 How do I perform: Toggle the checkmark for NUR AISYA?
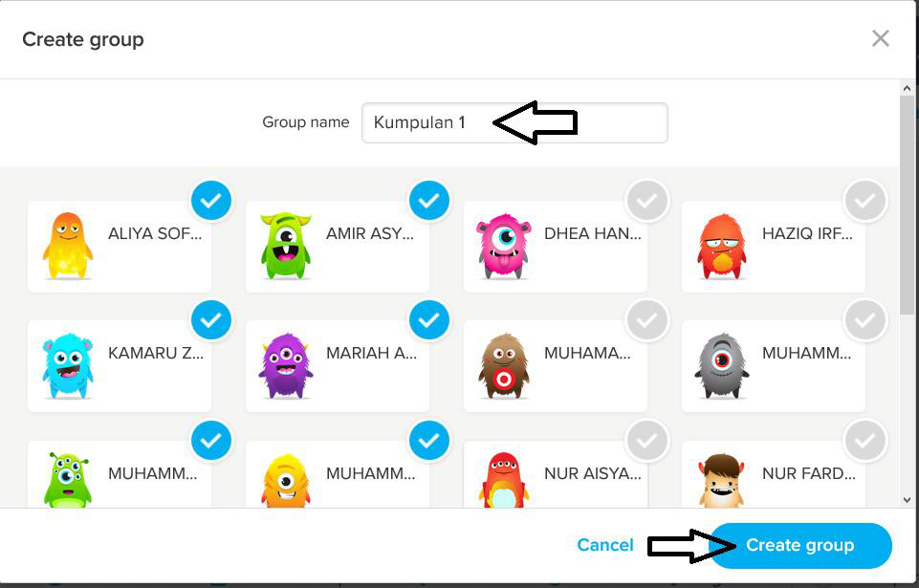pyautogui.click(x=647, y=440)
